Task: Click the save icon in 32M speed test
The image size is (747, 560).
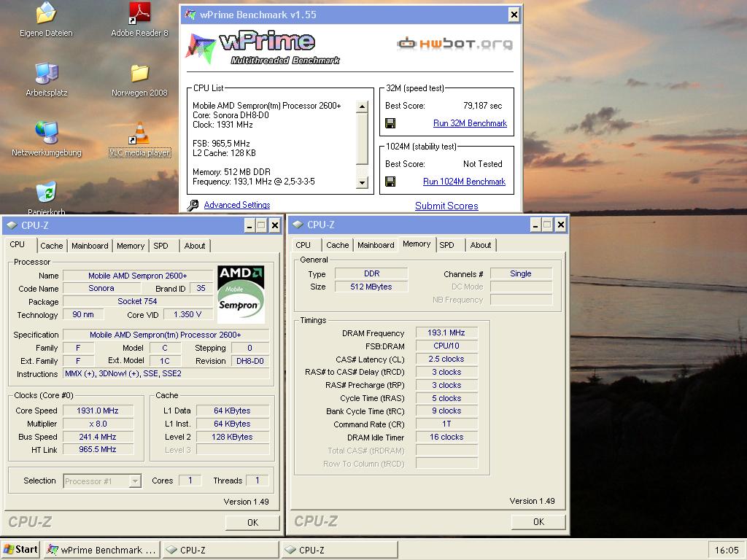Action: pyautogui.click(x=390, y=123)
